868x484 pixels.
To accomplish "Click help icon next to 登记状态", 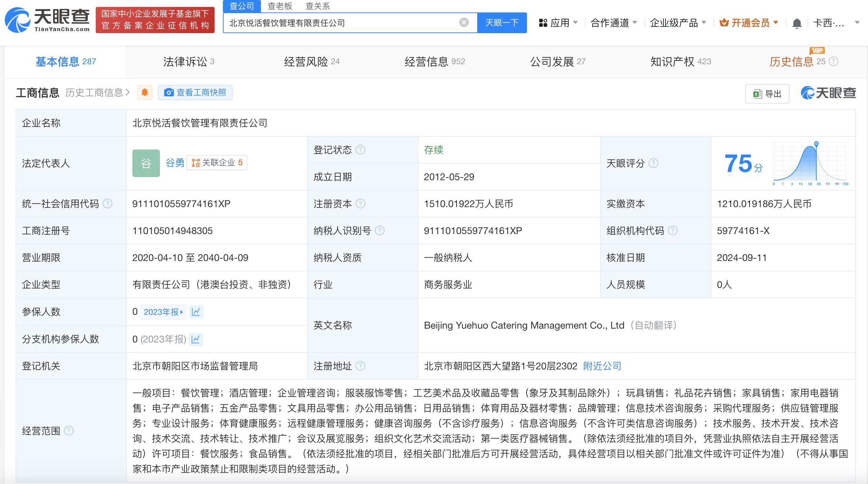I will click(x=360, y=150).
